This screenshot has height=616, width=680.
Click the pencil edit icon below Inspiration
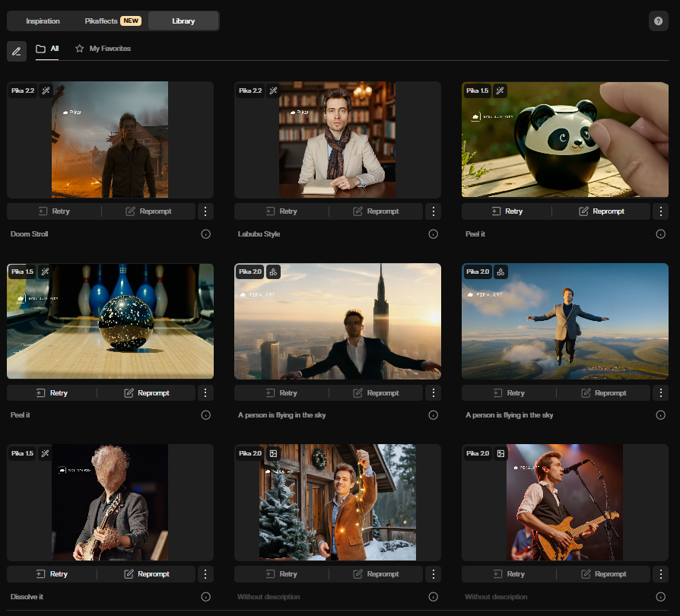tap(17, 51)
